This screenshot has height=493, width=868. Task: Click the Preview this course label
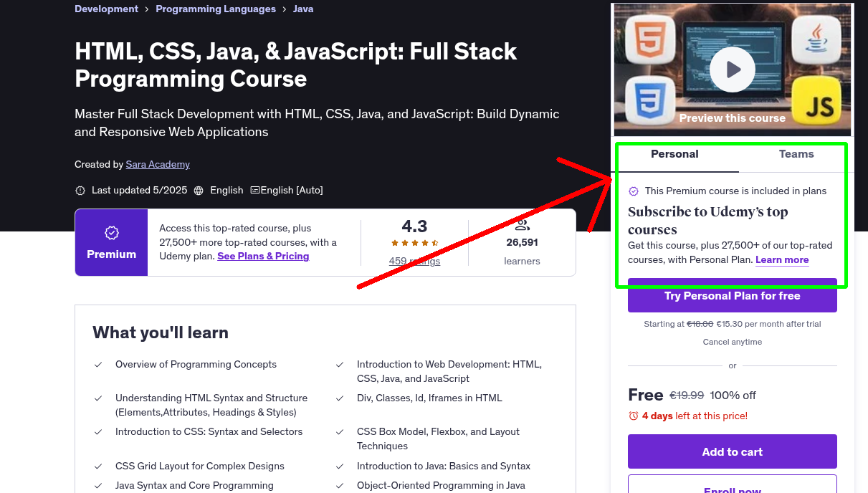pos(733,118)
